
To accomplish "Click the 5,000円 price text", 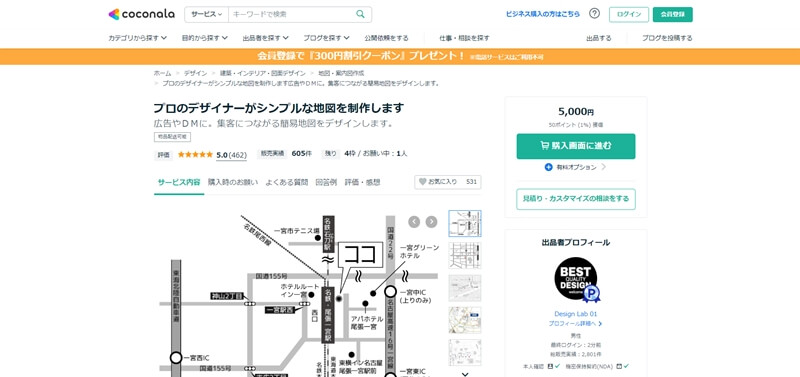I will 576,112.
